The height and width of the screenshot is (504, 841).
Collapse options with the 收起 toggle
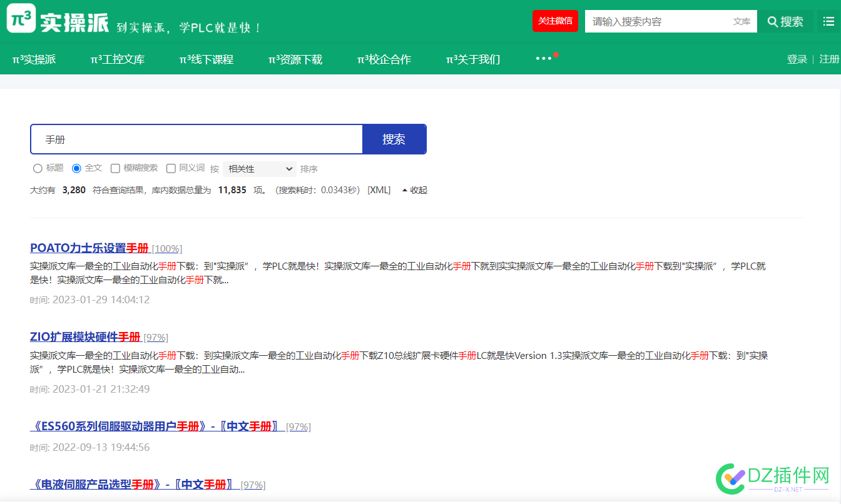click(415, 190)
